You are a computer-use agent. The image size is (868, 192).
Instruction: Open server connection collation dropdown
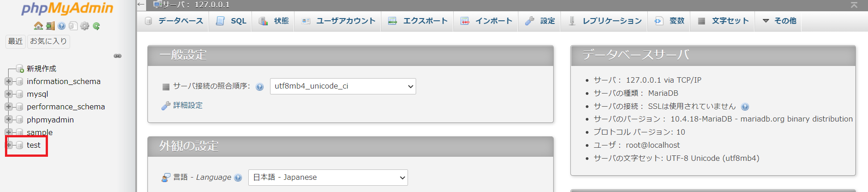pyautogui.click(x=343, y=86)
